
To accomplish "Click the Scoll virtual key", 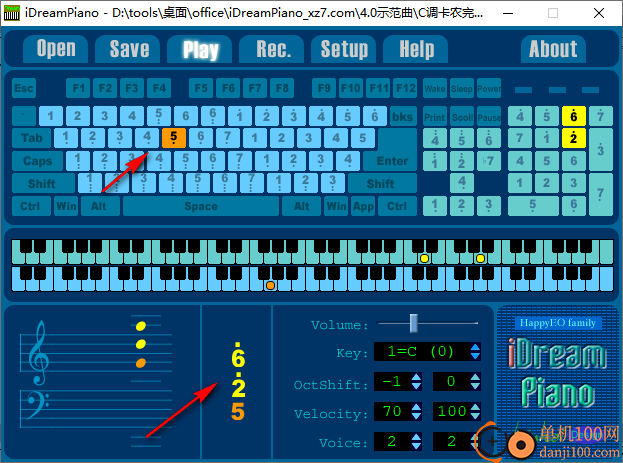I will [x=462, y=117].
